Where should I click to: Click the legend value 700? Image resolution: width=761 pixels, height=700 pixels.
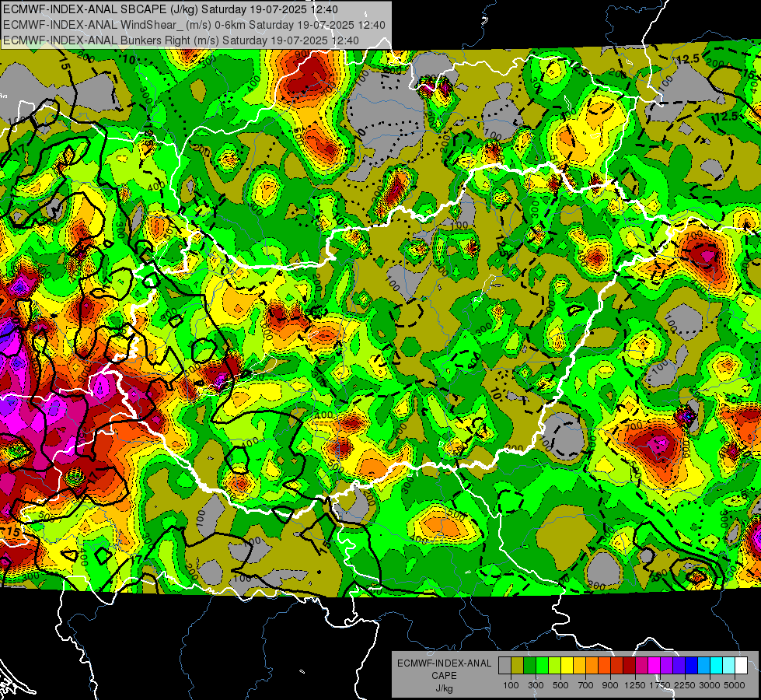pos(586,685)
